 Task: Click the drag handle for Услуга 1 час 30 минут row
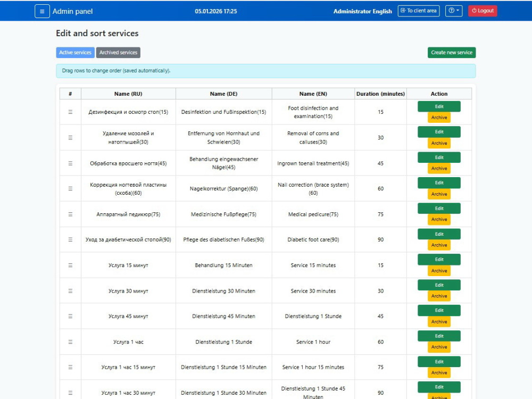click(70, 393)
